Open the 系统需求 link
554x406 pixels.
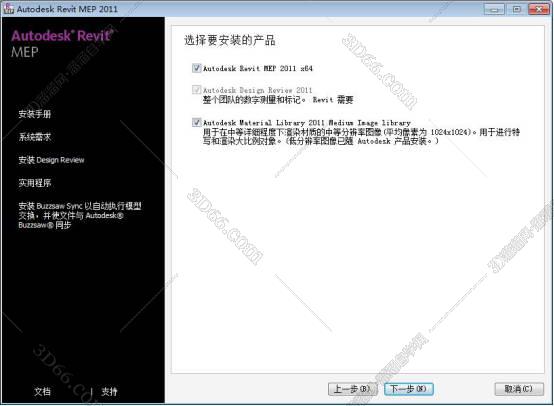coord(35,137)
